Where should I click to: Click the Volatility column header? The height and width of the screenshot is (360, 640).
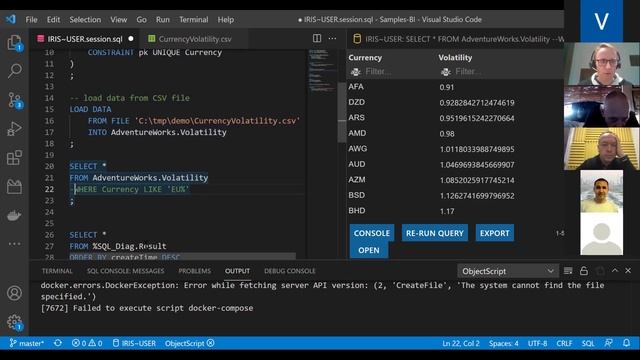click(455, 58)
